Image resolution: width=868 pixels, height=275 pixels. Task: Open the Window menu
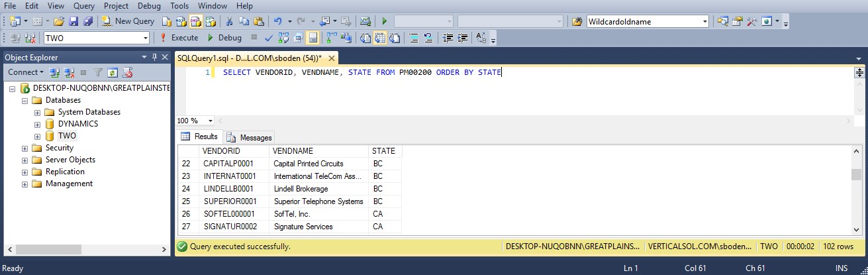pos(213,6)
